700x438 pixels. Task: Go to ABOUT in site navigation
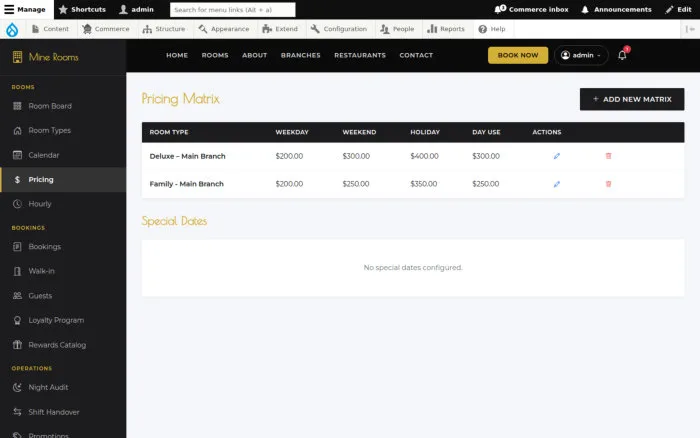tap(254, 55)
